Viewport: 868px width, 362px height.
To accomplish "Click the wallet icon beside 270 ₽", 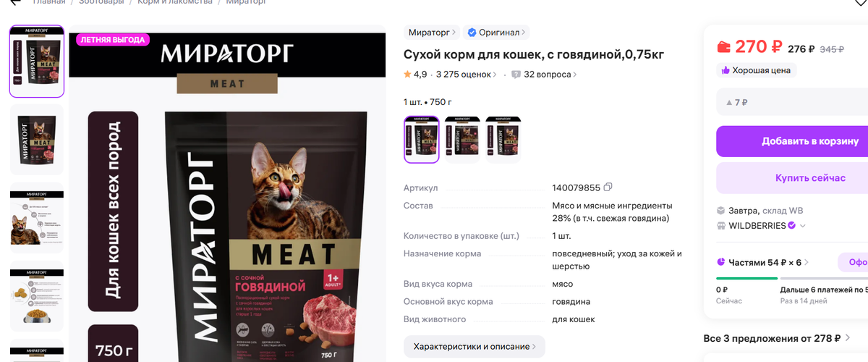I will (723, 48).
